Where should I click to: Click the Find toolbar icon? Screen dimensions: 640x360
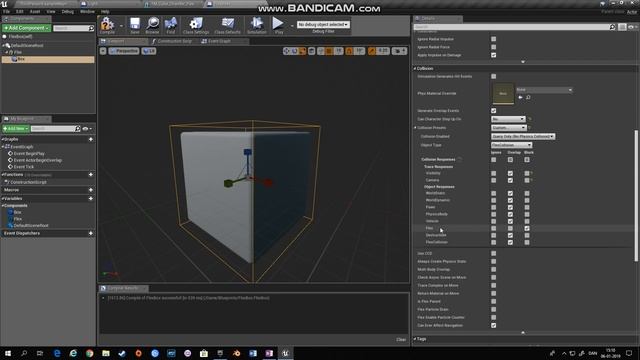[171, 24]
